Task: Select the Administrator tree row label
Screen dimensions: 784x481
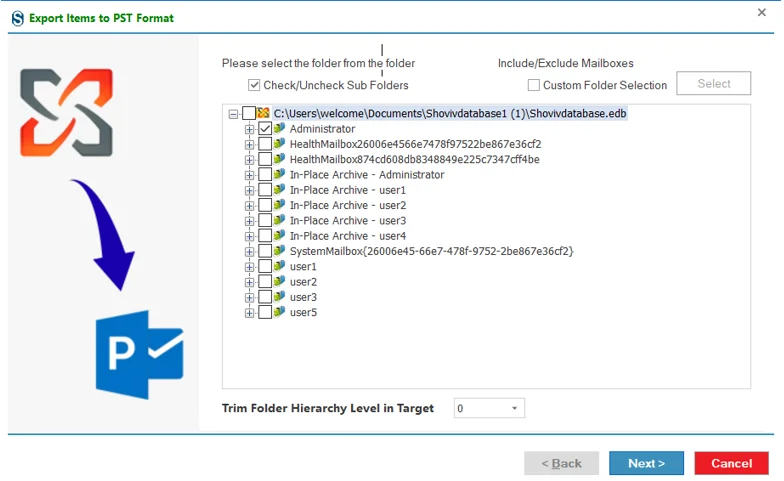Action: pos(322,129)
